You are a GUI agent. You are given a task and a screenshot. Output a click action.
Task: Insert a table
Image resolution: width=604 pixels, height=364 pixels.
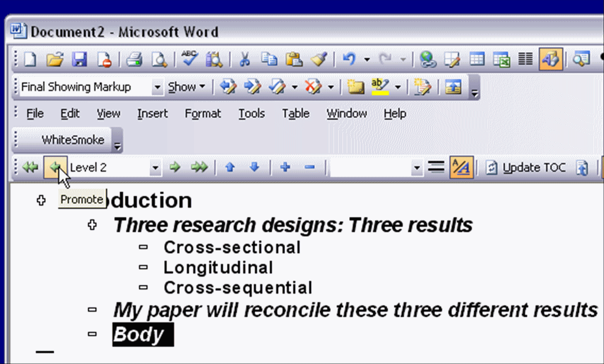[477, 59]
